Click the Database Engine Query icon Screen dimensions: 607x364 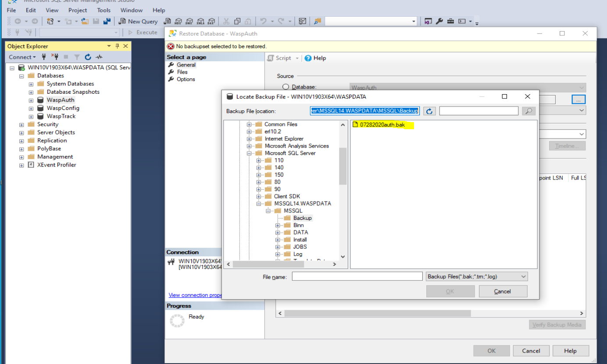[167, 21]
